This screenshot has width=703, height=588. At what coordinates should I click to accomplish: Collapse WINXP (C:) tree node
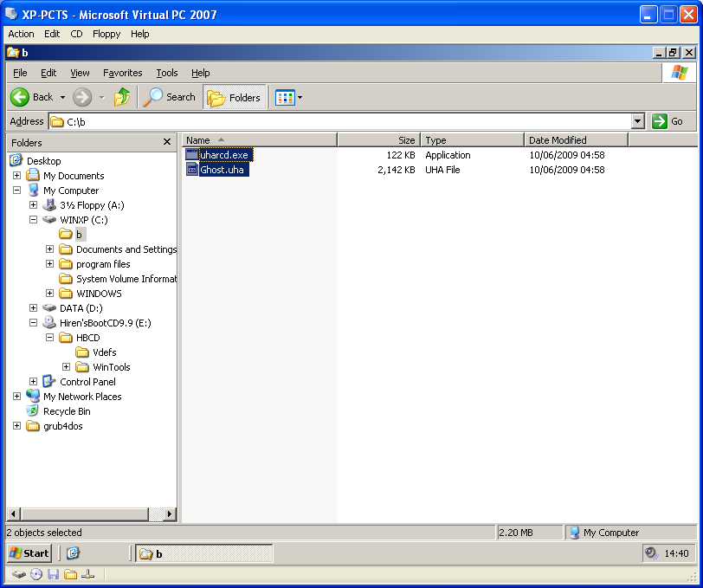[x=33, y=220]
